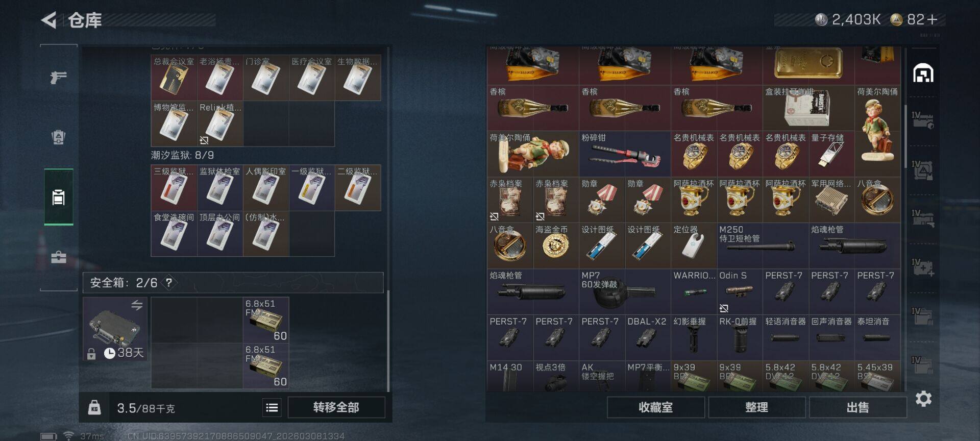This screenshot has width=980, height=441.
Task: Click the warehouse grid scrollbar
Action: 905,133
